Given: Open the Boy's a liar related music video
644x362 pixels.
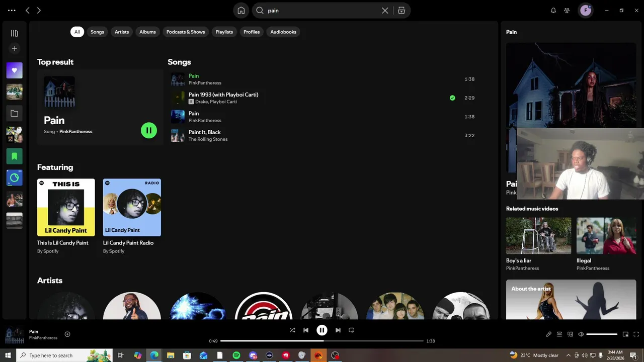Looking at the screenshot, I should 538,244.
